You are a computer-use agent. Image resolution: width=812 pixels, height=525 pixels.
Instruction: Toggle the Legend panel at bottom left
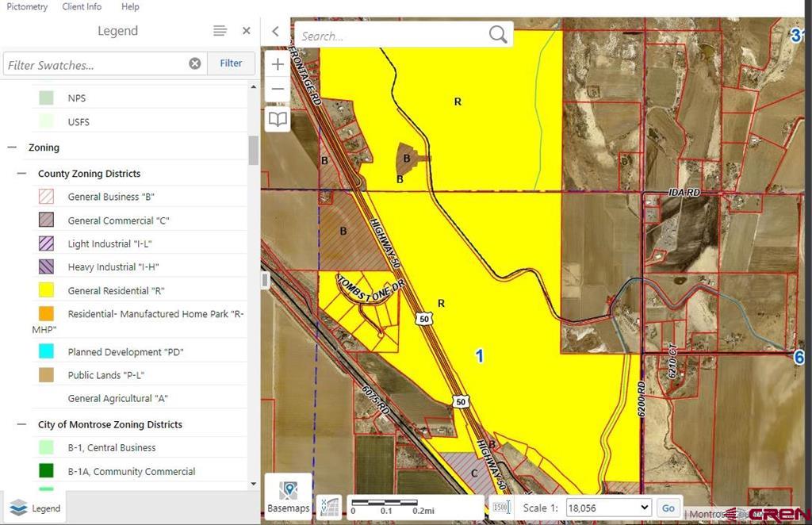tap(35, 508)
